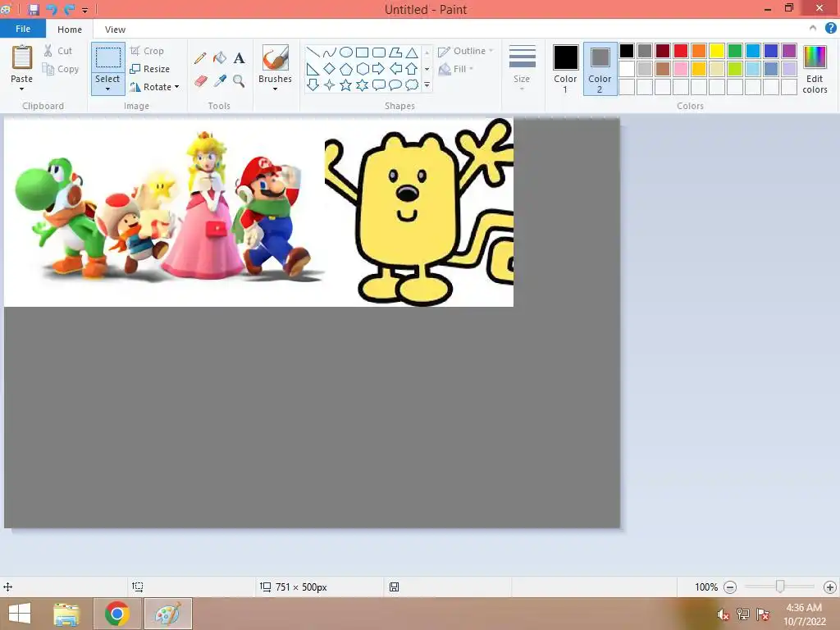Click the zoom in plus button
Viewport: 840px width, 630px height.
coord(830,587)
